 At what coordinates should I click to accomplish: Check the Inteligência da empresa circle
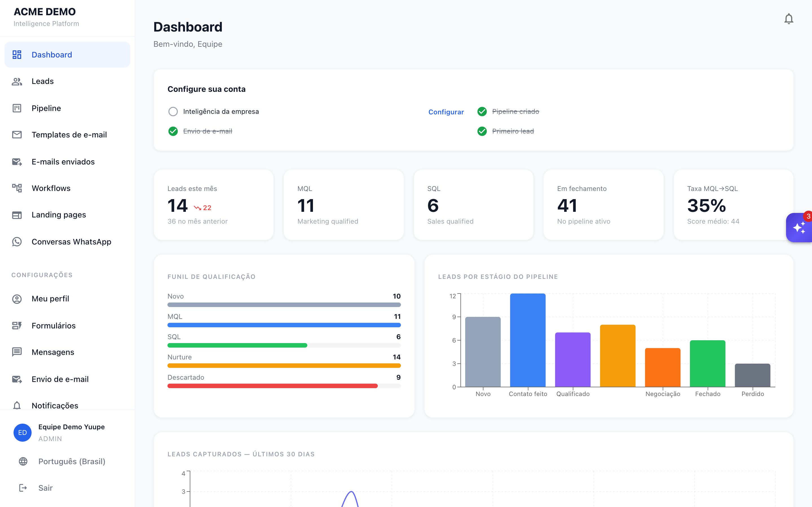pos(173,111)
